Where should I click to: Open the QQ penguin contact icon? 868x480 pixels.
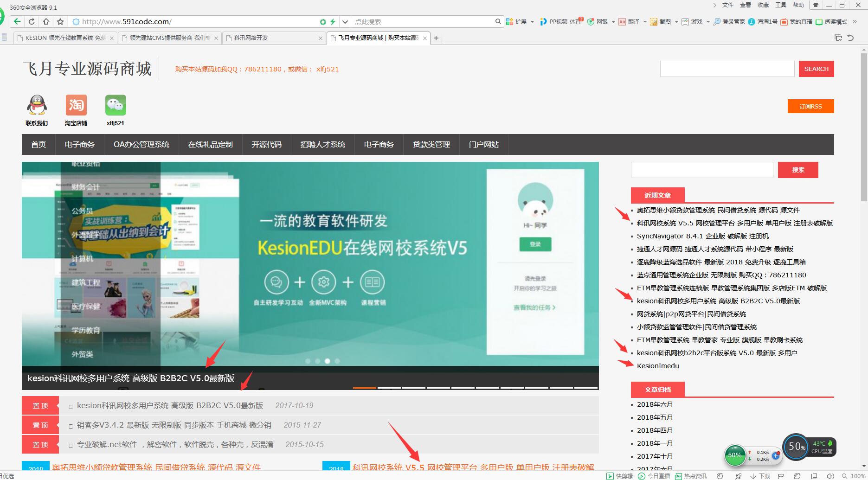coord(37,106)
